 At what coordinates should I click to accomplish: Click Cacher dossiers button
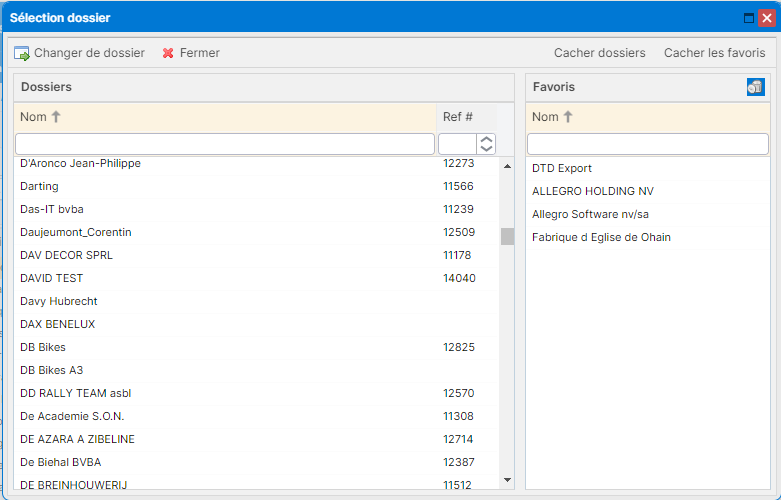tap(600, 53)
